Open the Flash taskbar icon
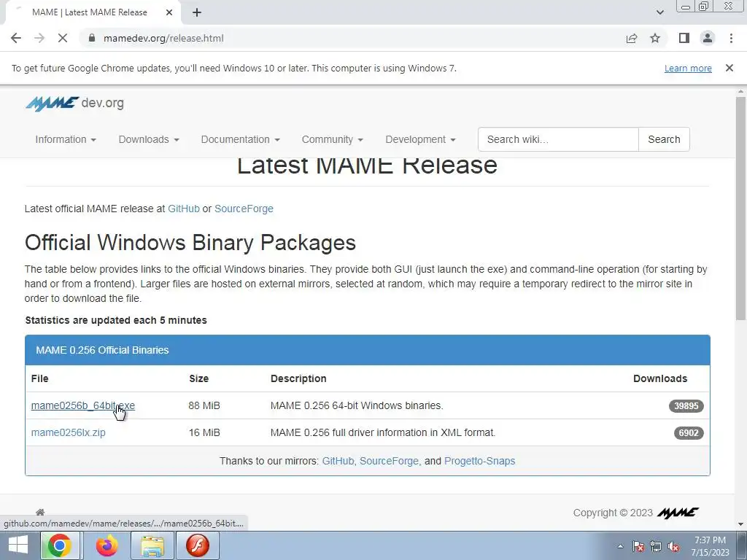Screen dimensions: 747x560 point(198,545)
